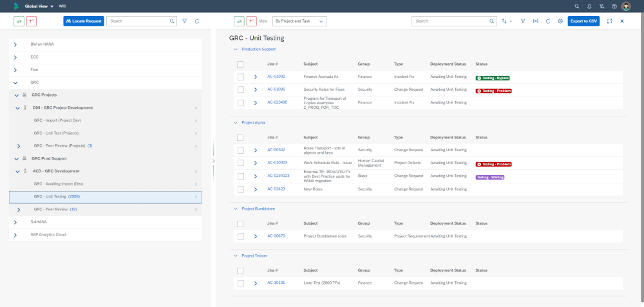The width and height of the screenshot is (644, 307).
Task: Click the refresh icon in left panel
Action: (196, 21)
